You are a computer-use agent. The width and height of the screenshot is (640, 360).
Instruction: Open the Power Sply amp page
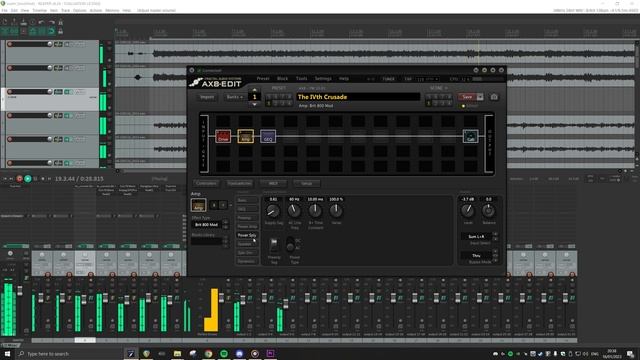coord(247,235)
